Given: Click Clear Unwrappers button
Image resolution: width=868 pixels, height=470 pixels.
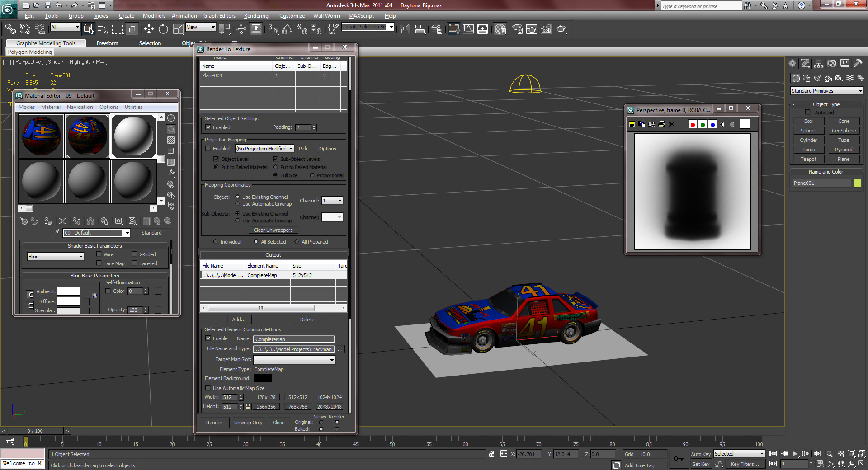Looking at the screenshot, I should click(273, 230).
